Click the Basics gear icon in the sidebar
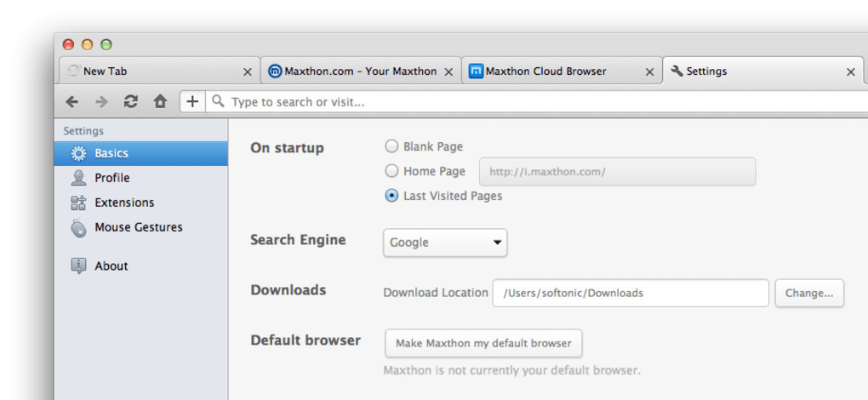This screenshot has height=400, width=868. [78, 154]
